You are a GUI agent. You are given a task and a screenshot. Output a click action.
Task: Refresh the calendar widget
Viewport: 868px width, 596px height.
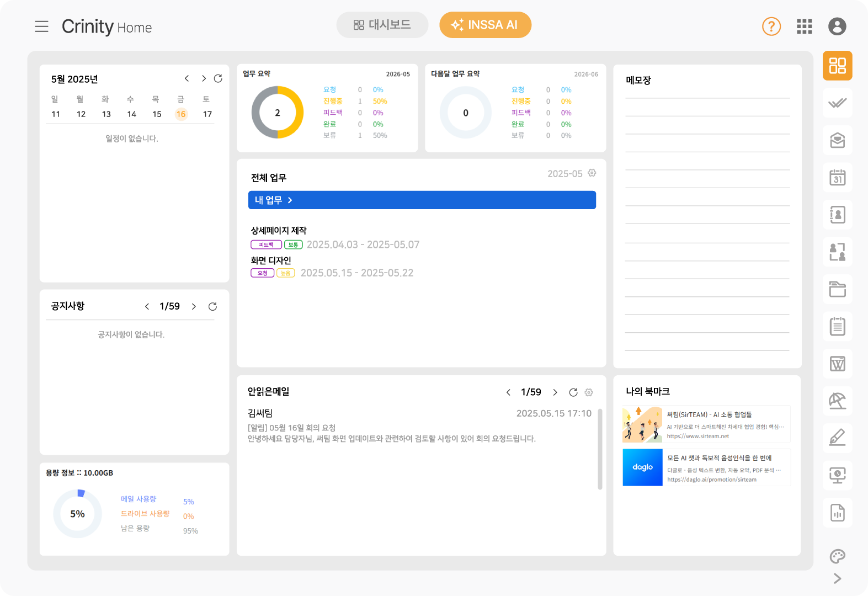218,78
